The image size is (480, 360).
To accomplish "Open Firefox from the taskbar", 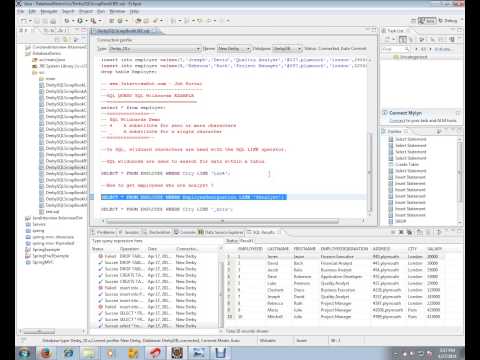I will click(46, 353).
